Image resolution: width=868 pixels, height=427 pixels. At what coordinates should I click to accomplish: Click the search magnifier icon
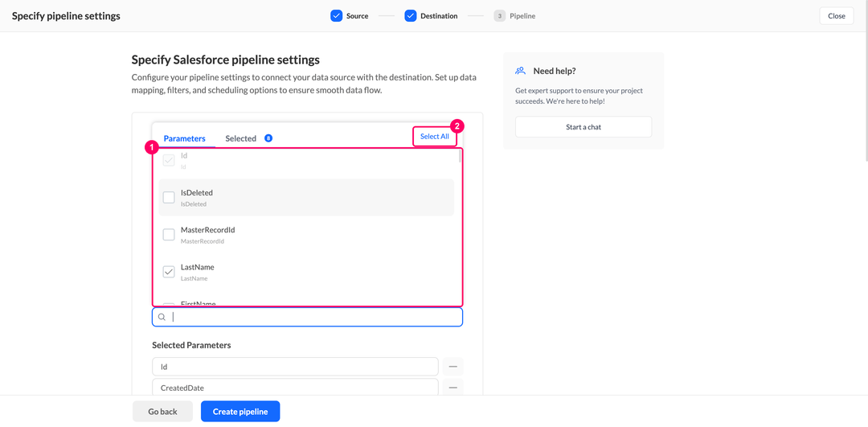pyautogui.click(x=162, y=318)
